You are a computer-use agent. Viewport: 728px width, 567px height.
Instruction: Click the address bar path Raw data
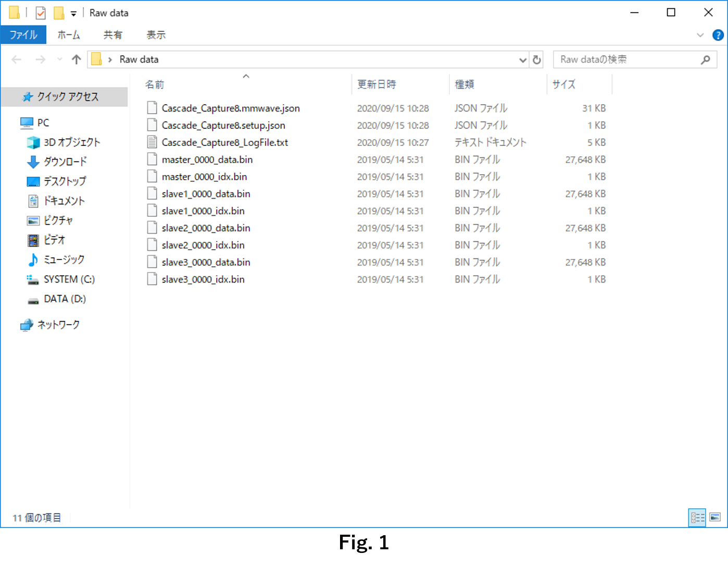coord(139,59)
